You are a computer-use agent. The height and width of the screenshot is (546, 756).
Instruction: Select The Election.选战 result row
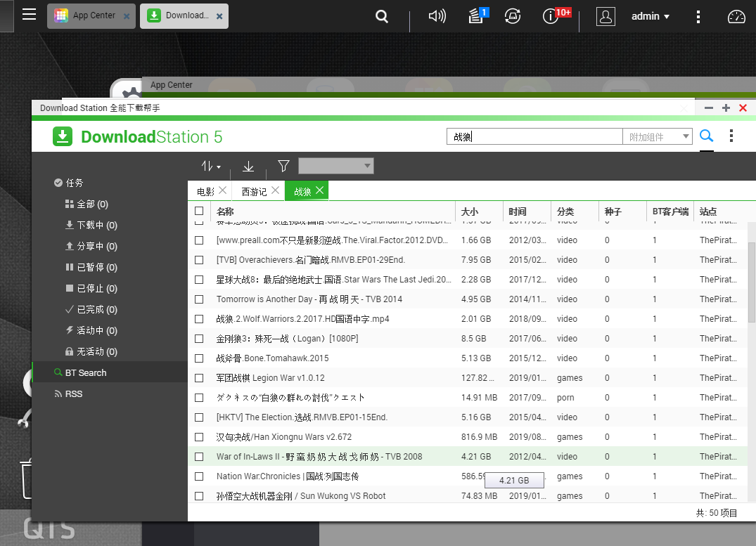click(x=468, y=417)
